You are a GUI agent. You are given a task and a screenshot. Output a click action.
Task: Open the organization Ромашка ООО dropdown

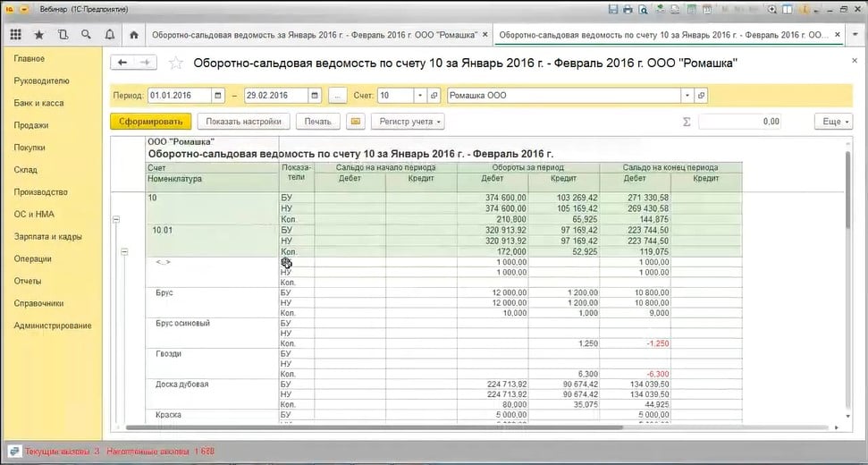[x=687, y=96]
